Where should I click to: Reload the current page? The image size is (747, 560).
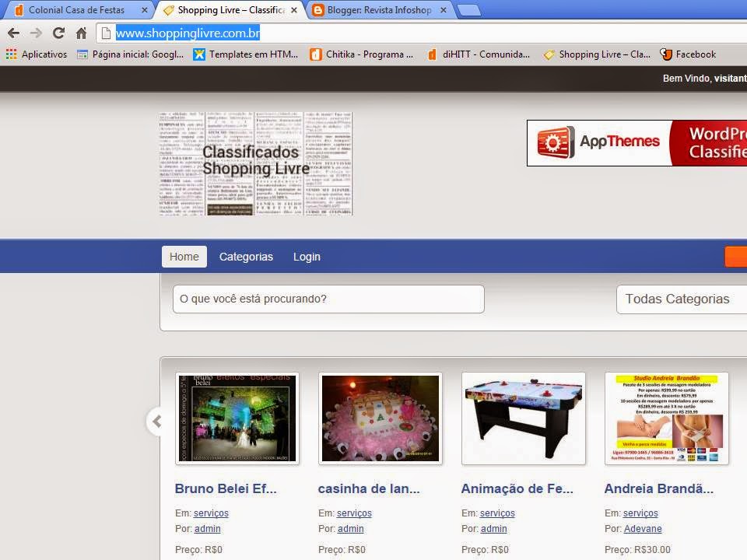coord(58,33)
